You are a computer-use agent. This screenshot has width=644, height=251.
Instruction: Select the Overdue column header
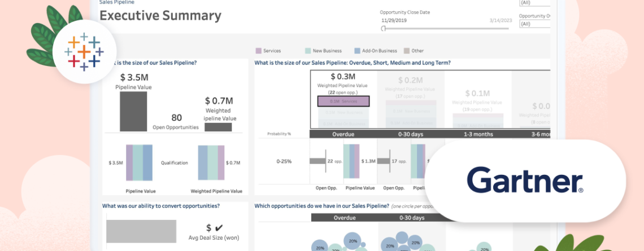(343, 134)
